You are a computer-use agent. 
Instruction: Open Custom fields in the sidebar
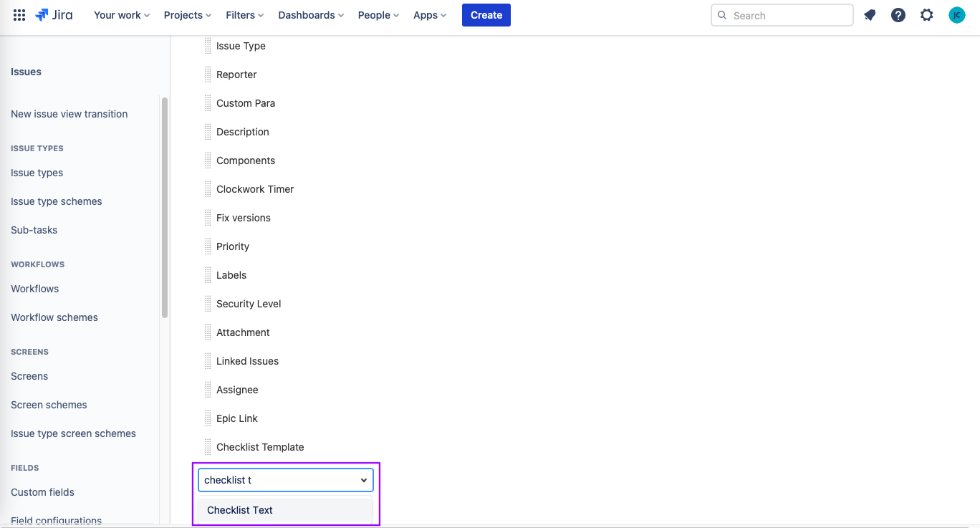pos(42,492)
